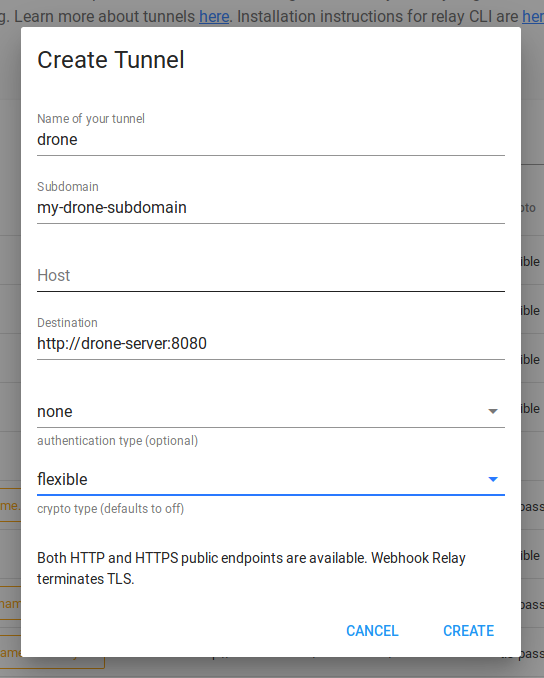Open the relay CLI installation instructions link
This screenshot has height=678, width=544.
(533, 16)
